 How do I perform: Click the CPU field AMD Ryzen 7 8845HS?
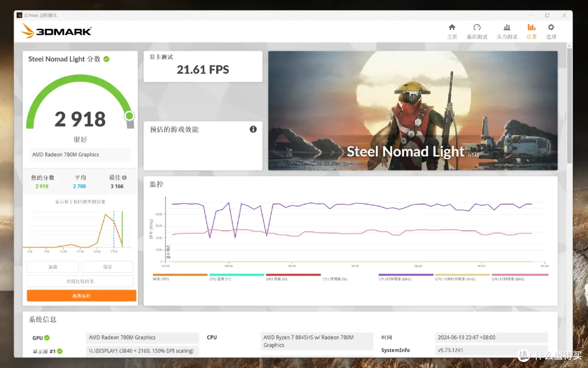click(317, 341)
